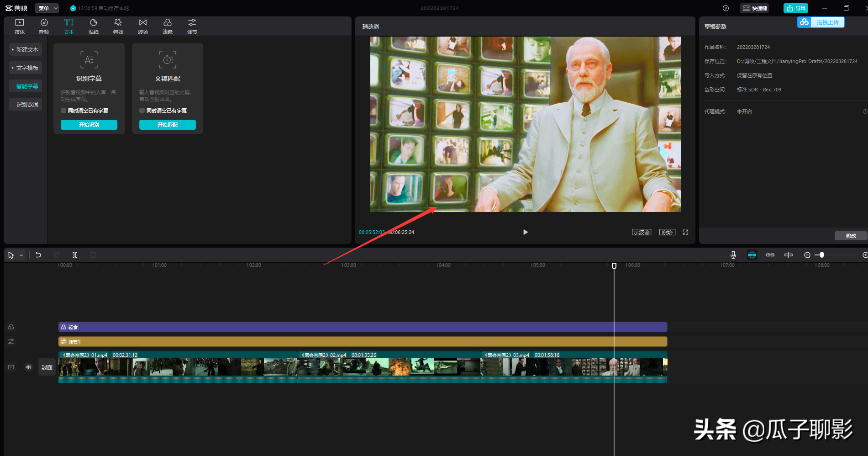The width and height of the screenshot is (868, 456).
Task: Zoom out the timeline
Action: (x=807, y=255)
